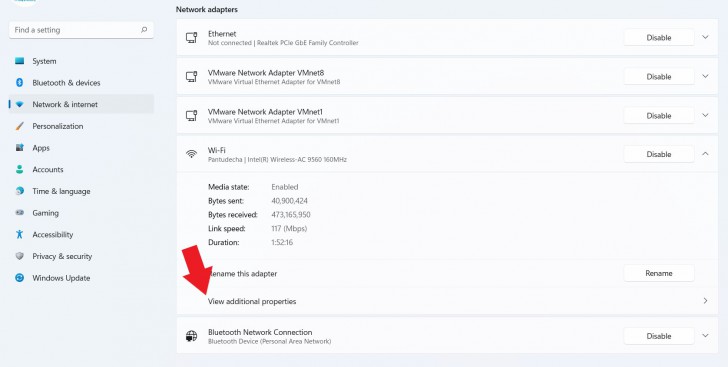Click the Time & language globe icon
This screenshot has height=367, width=728.
pos(20,191)
